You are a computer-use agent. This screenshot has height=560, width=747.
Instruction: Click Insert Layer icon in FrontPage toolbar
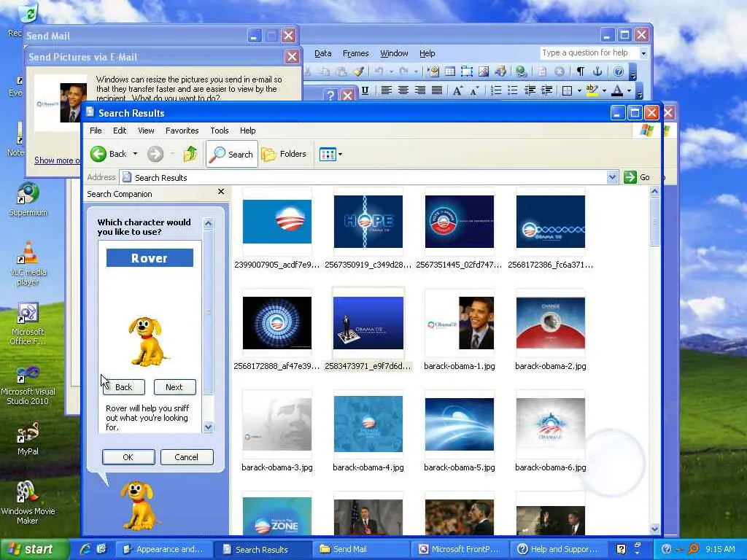pyautogui.click(x=467, y=71)
